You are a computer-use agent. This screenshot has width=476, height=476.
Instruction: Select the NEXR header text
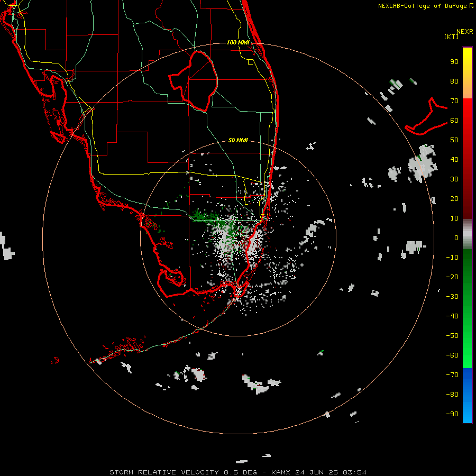tap(465, 32)
